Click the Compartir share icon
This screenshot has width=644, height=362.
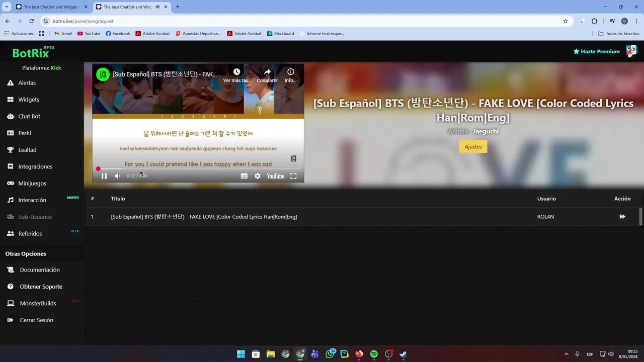pos(267,72)
